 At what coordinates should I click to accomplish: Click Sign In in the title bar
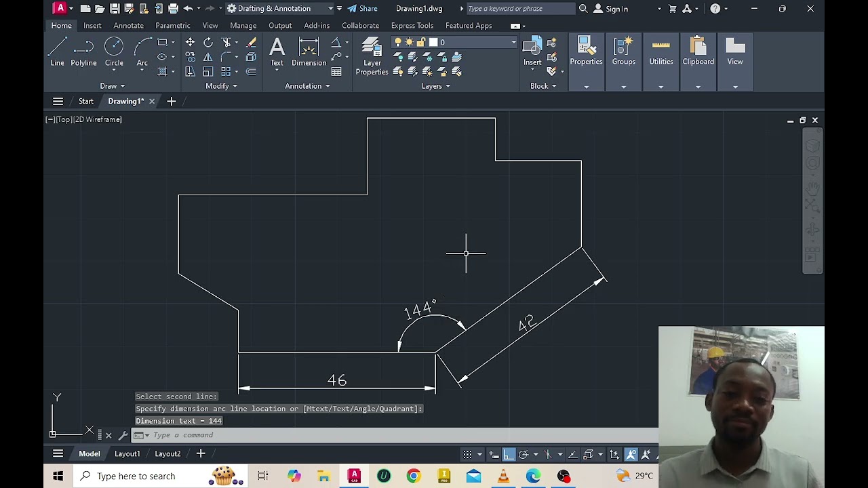610,8
